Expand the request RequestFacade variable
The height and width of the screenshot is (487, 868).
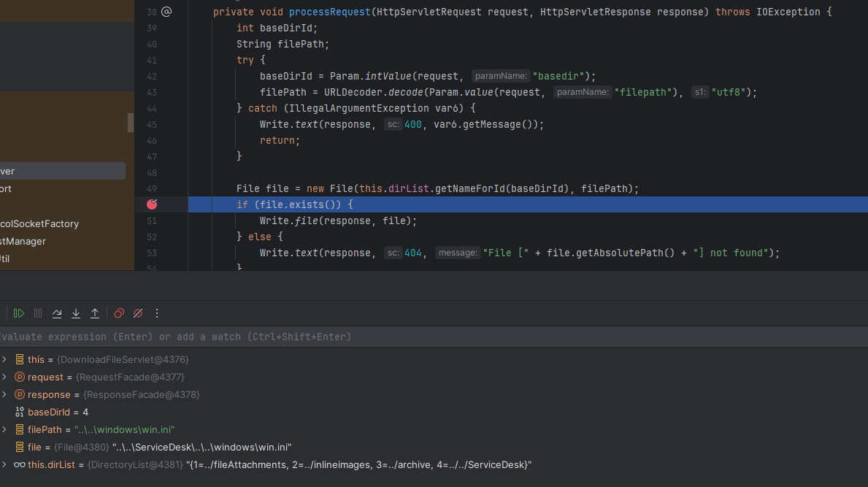pyautogui.click(x=4, y=377)
